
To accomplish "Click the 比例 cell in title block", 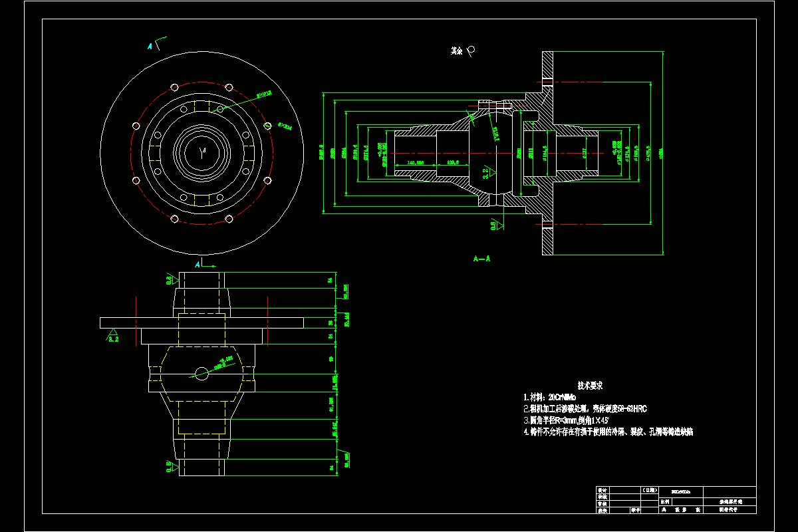I will [666, 503].
